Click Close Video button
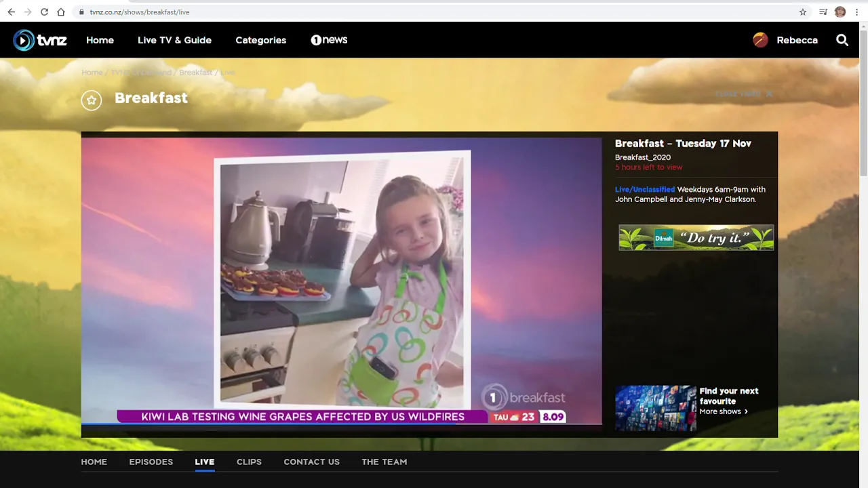 (x=744, y=94)
